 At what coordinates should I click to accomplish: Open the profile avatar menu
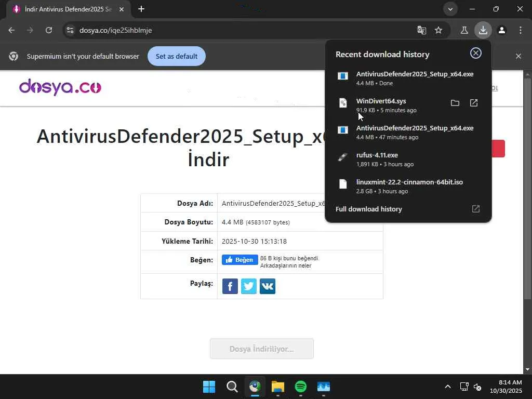pyautogui.click(x=502, y=30)
